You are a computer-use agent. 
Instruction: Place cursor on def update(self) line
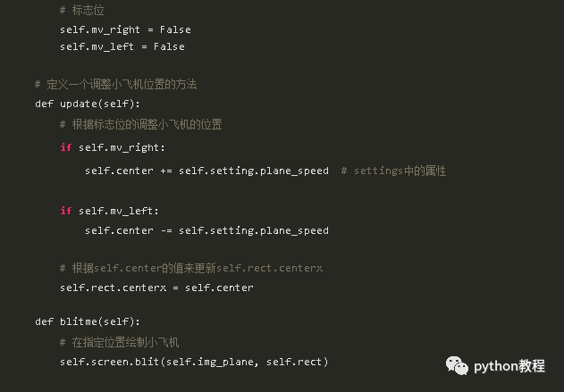[x=88, y=104]
